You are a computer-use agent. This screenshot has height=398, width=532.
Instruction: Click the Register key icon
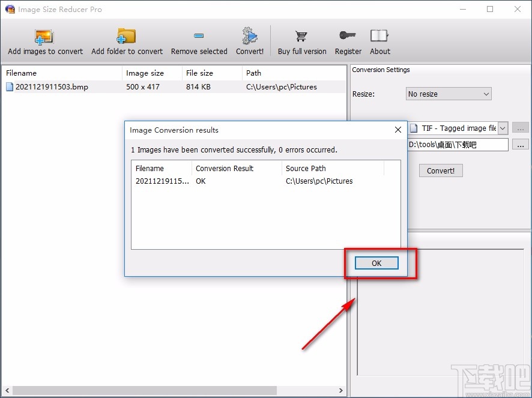pyautogui.click(x=348, y=35)
